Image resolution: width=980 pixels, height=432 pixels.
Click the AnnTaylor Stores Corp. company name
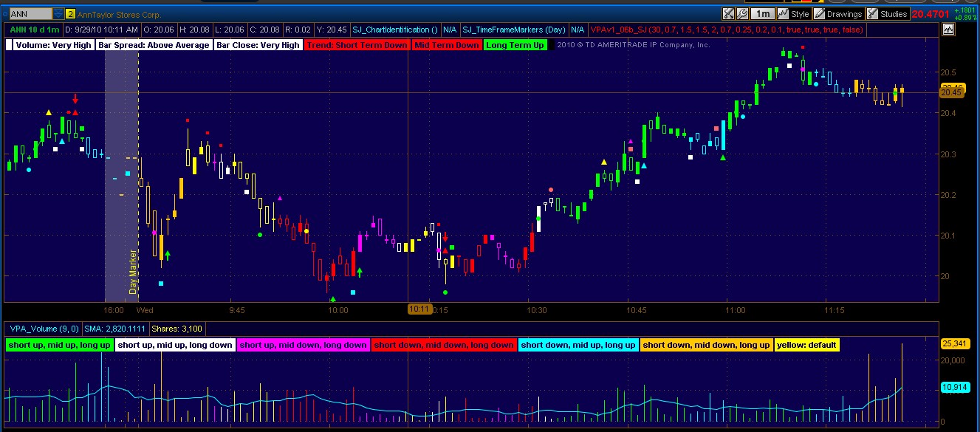[119, 13]
